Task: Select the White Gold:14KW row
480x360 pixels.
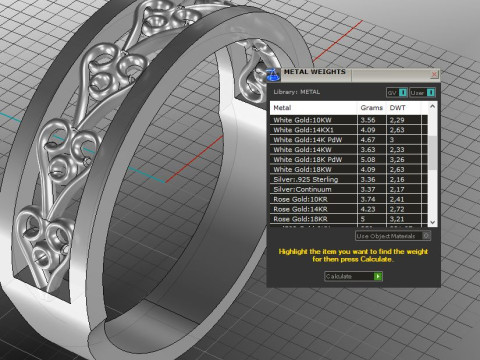Action: point(349,150)
